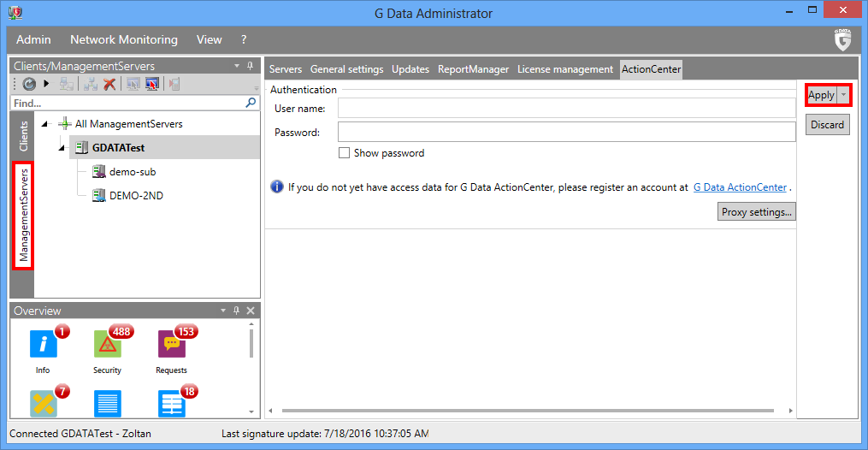Click the network hierarchy toolbar icon
The image size is (868, 450).
click(x=91, y=84)
